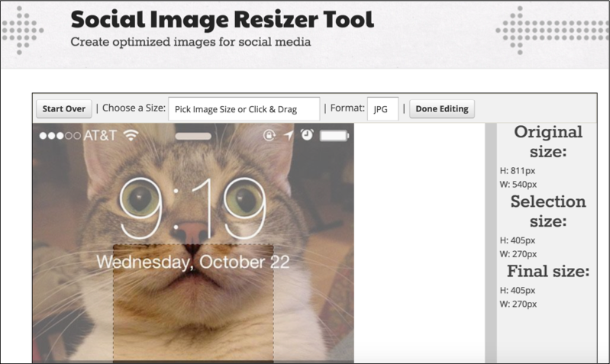610x364 pixels.
Task: Click the Selection size heading
Action: point(548,211)
